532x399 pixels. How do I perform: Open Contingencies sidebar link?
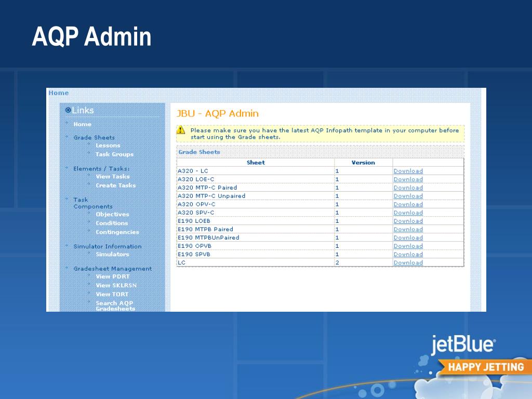pyautogui.click(x=117, y=232)
